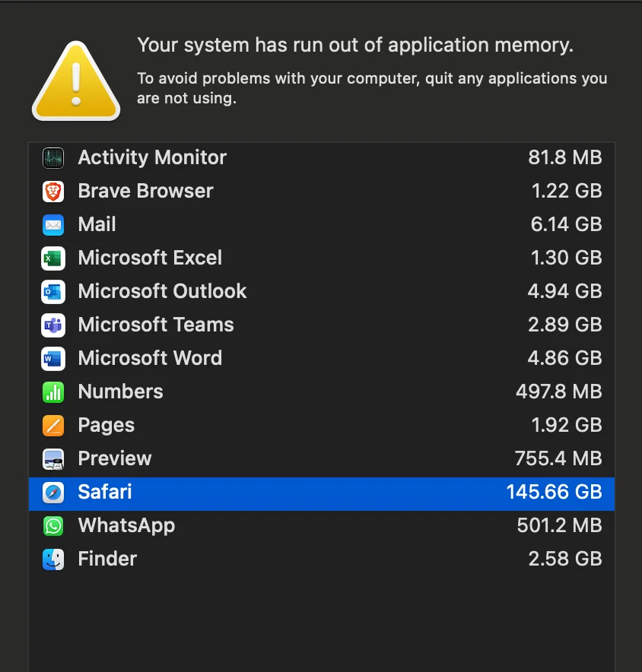Viewport: 642px width, 672px height.
Task: Click the Finder face icon
Action: (53, 559)
